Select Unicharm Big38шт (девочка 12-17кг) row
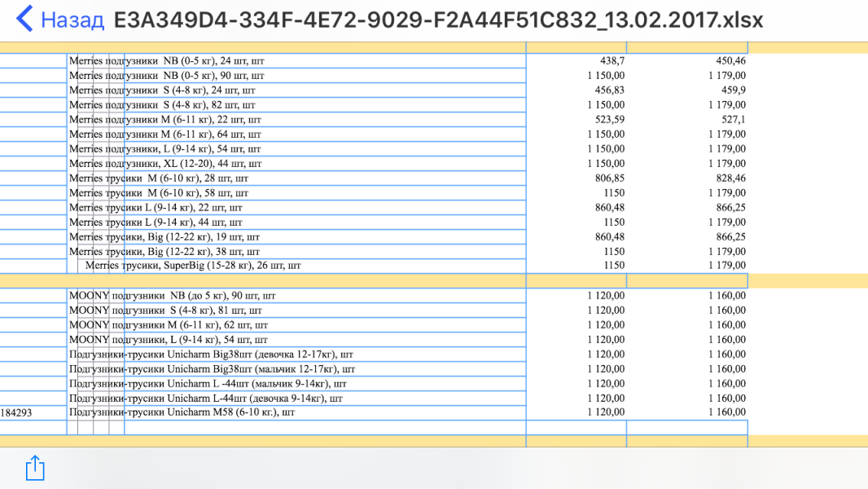 tap(211, 355)
